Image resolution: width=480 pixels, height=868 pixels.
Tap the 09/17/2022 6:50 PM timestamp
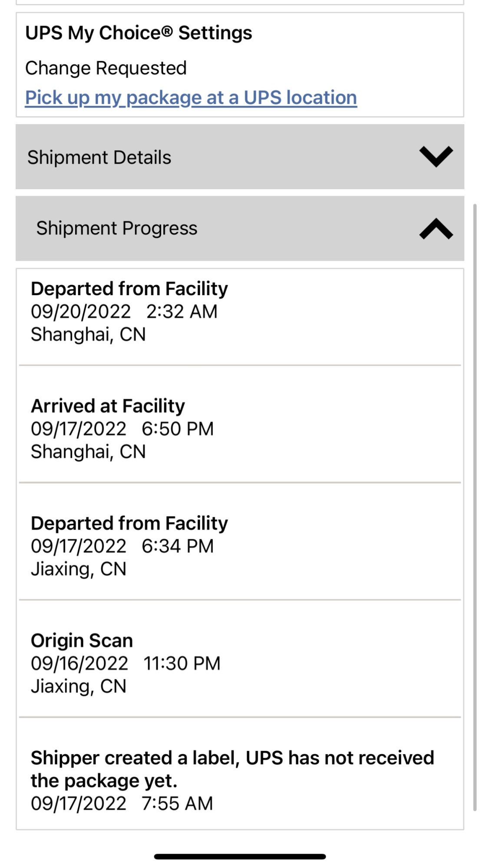(x=122, y=429)
